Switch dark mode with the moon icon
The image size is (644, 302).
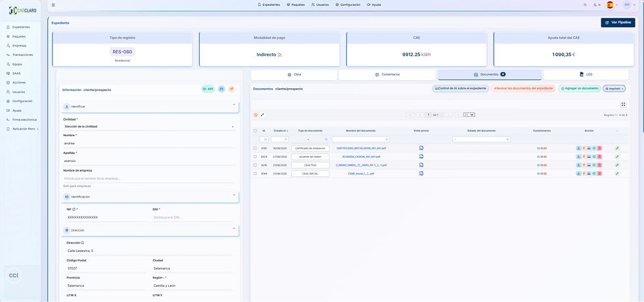[x=596, y=5]
